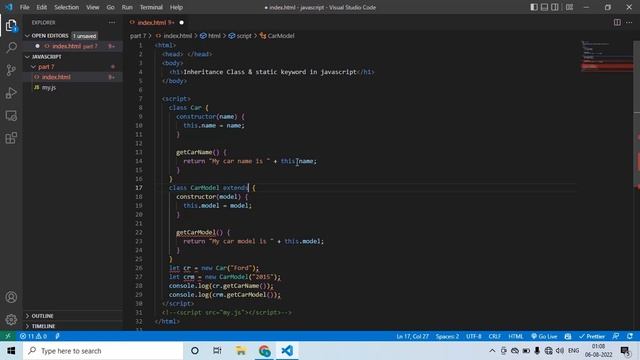The image size is (640, 360).
Task: Open the File menu
Action: click(24, 7)
